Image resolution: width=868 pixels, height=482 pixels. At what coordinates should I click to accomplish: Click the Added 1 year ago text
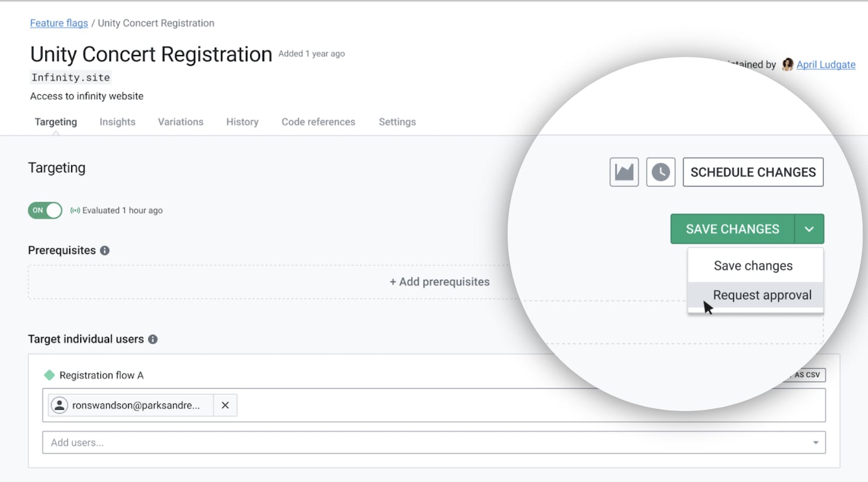[311, 54]
